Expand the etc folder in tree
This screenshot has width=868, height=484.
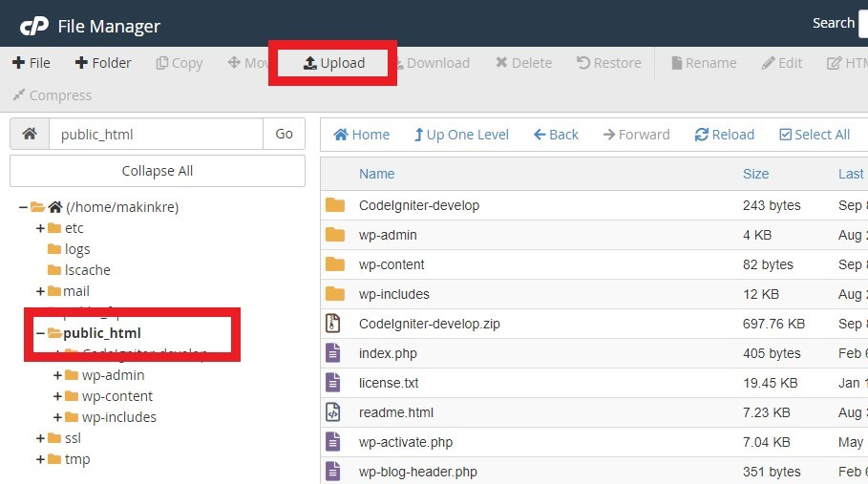40,228
